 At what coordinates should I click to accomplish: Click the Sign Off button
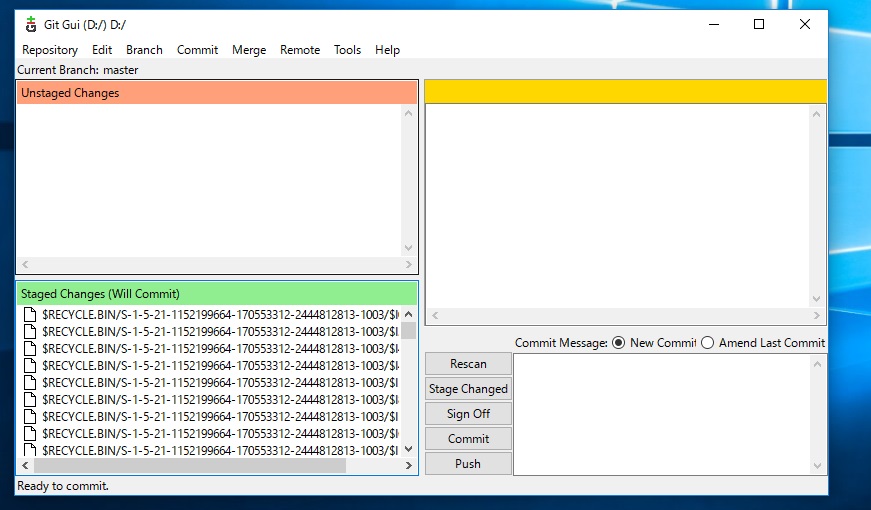(x=468, y=414)
